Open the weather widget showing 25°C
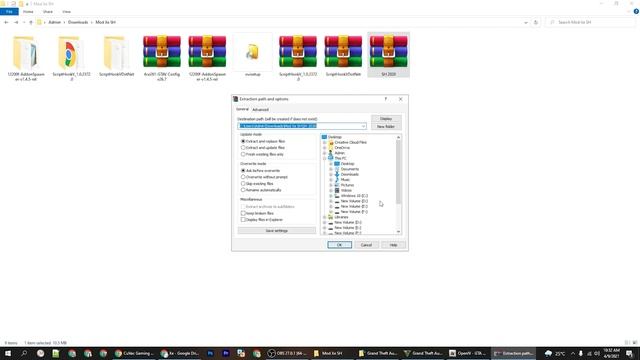 point(555,353)
